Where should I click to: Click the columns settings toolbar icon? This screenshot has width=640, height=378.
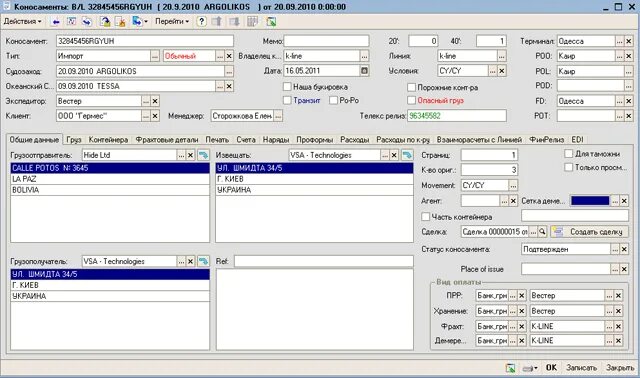(x=253, y=22)
